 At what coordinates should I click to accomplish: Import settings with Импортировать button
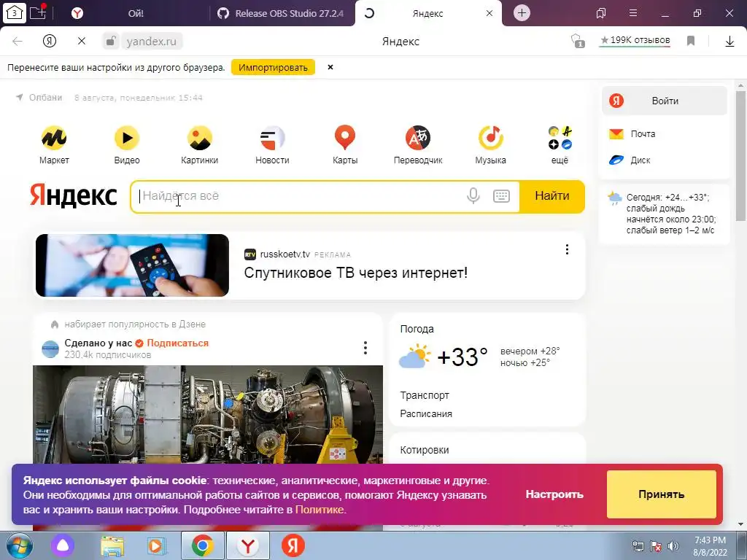273,68
